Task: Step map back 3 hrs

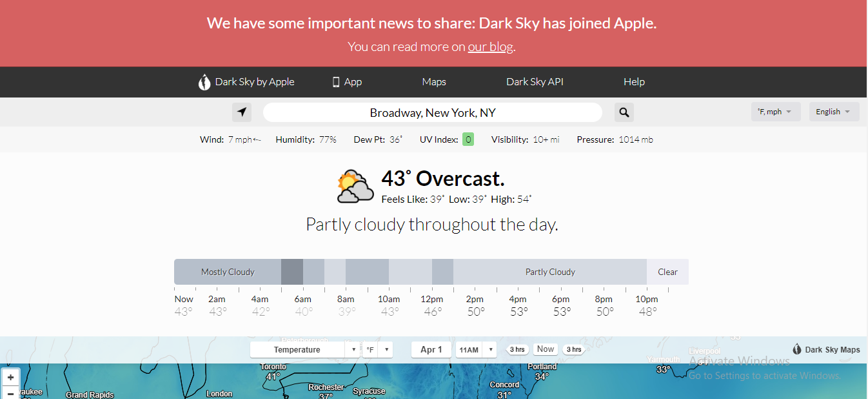Action: pyautogui.click(x=517, y=349)
